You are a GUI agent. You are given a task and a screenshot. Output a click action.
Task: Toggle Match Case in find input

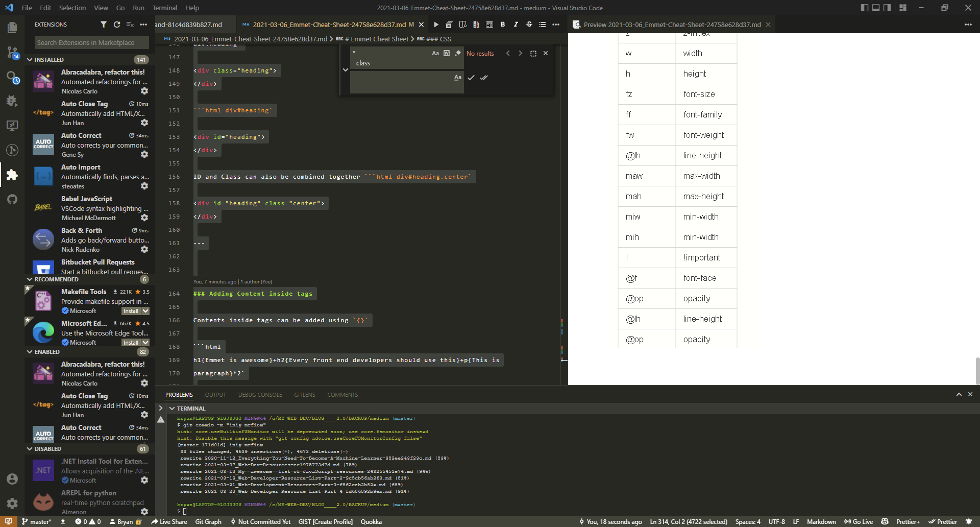click(435, 53)
